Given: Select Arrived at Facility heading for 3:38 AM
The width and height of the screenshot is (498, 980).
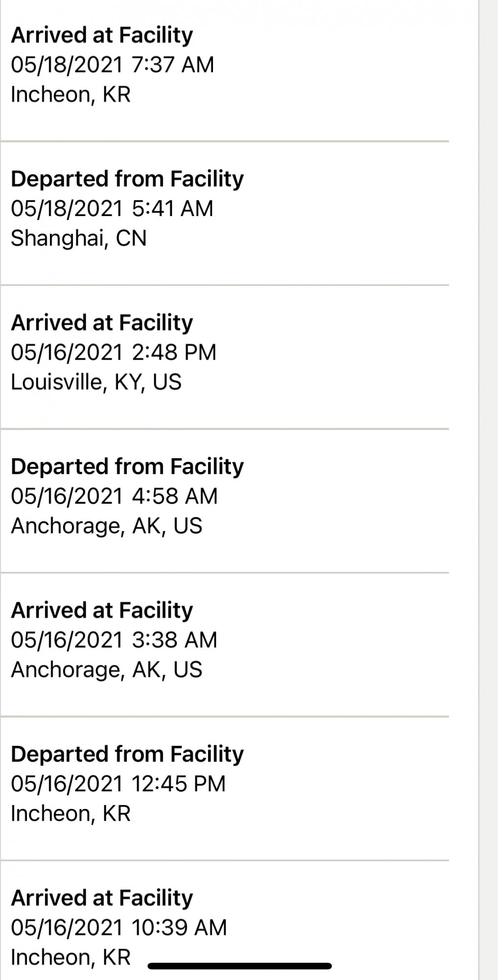Looking at the screenshot, I should pyautogui.click(x=102, y=611).
